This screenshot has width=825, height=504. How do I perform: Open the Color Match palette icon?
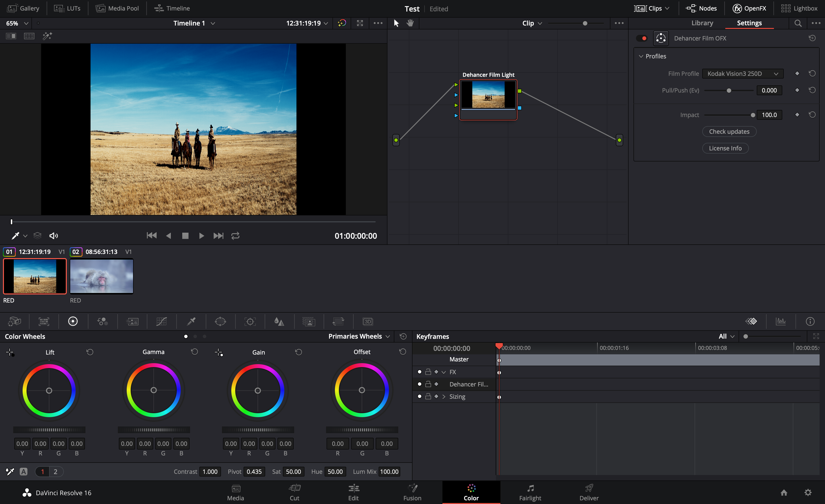(43, 322)
